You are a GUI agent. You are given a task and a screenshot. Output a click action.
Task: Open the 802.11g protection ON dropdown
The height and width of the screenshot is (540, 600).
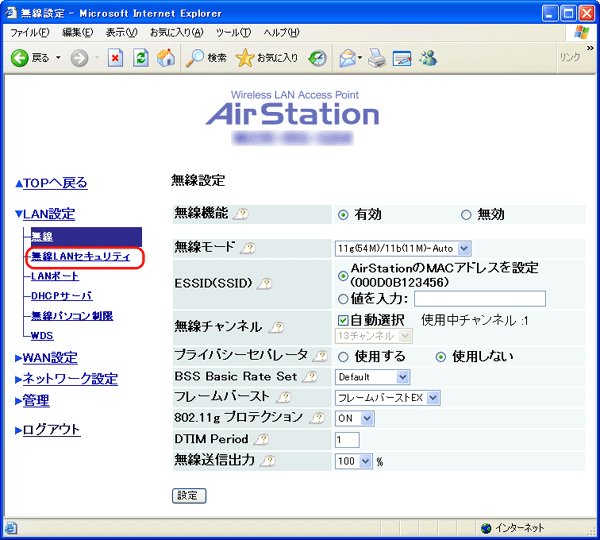[354, 418]
